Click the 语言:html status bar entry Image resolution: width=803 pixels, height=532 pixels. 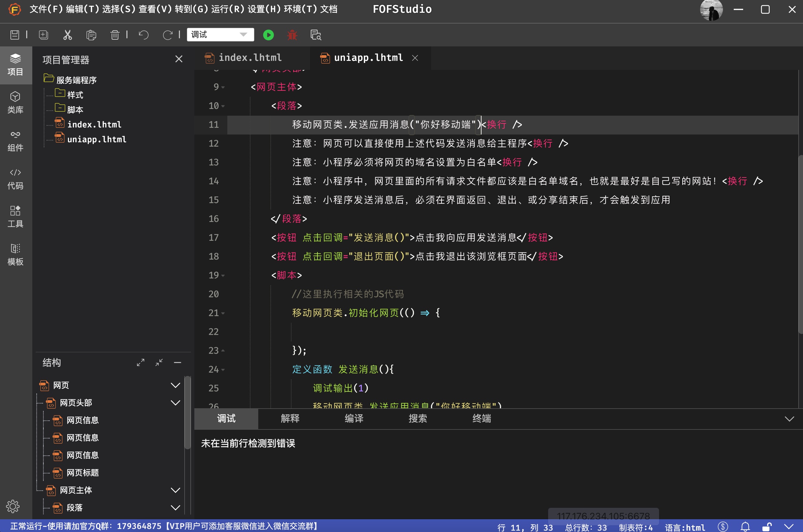pos(685,527)
